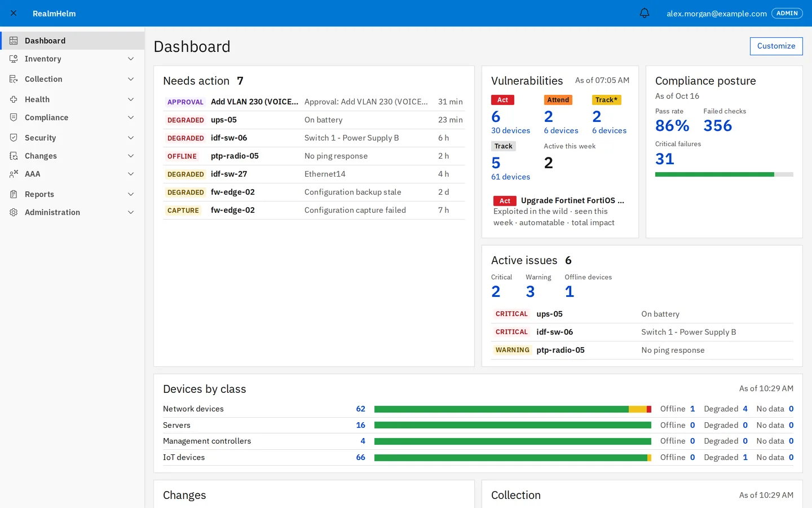Click the Warning count 3 in Active issues

click(530, 291)
